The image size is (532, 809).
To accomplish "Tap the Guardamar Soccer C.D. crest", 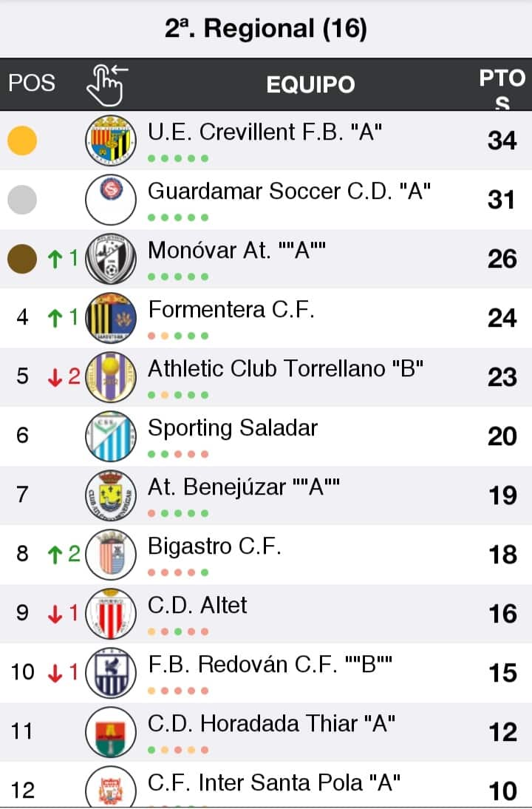I will point(111,200).
